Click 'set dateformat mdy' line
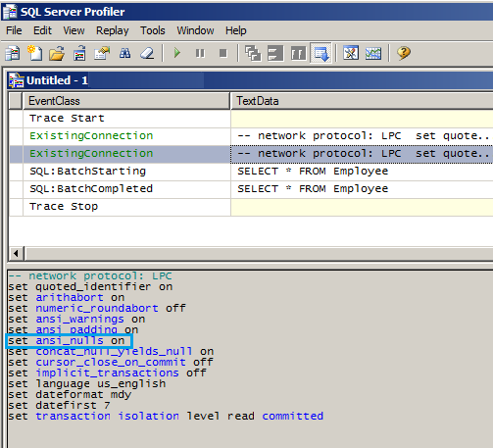 (x=70, y=395)
